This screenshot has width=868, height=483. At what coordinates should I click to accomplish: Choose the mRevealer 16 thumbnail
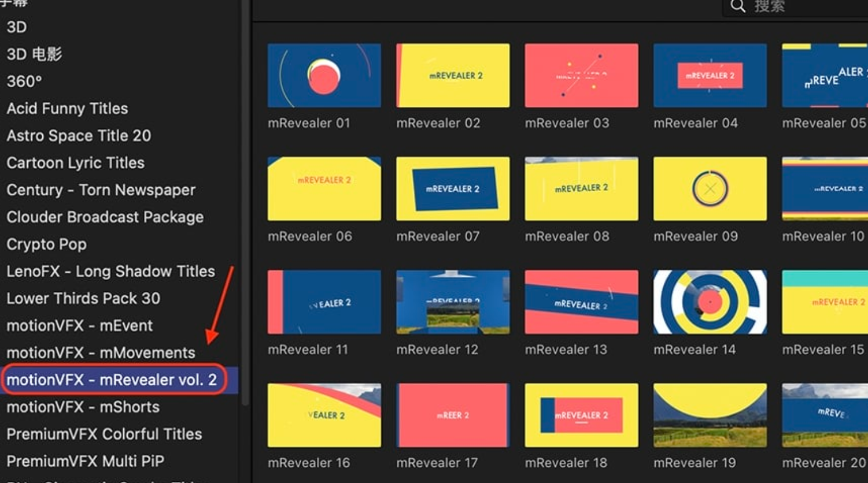tap(324, 415)
